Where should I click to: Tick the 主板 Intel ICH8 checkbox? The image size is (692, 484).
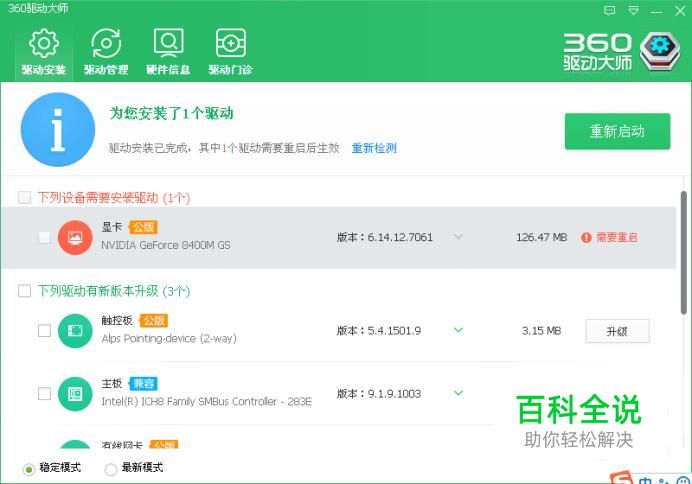[x=44, y=394]
